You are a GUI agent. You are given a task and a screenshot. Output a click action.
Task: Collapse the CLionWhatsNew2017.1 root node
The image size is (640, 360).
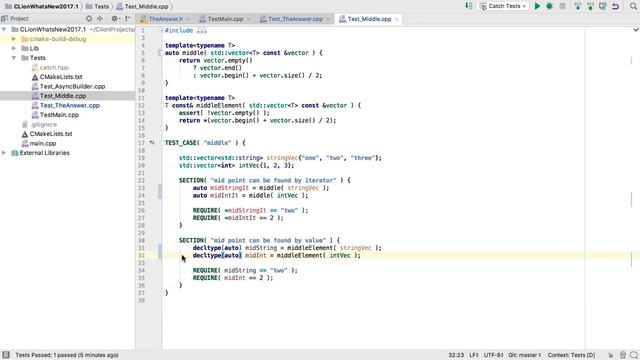tap(4, 29)
